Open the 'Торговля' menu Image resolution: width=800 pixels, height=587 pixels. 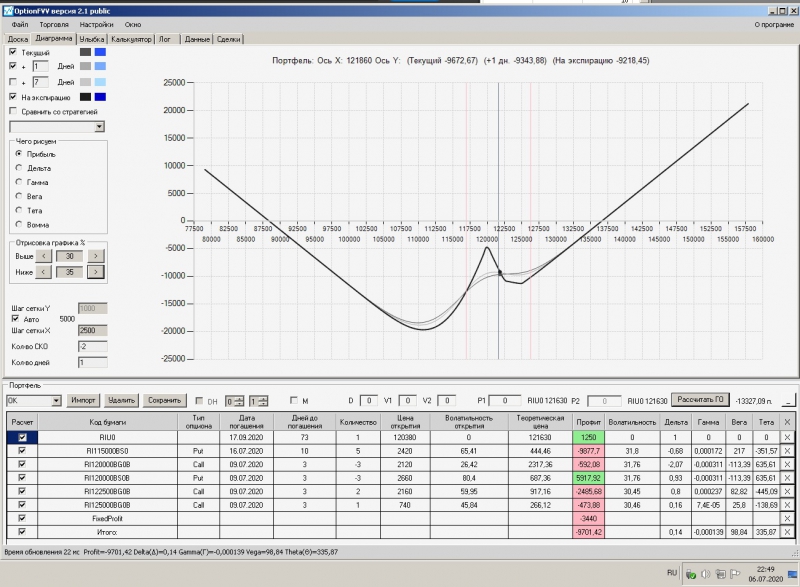(53, 23)
